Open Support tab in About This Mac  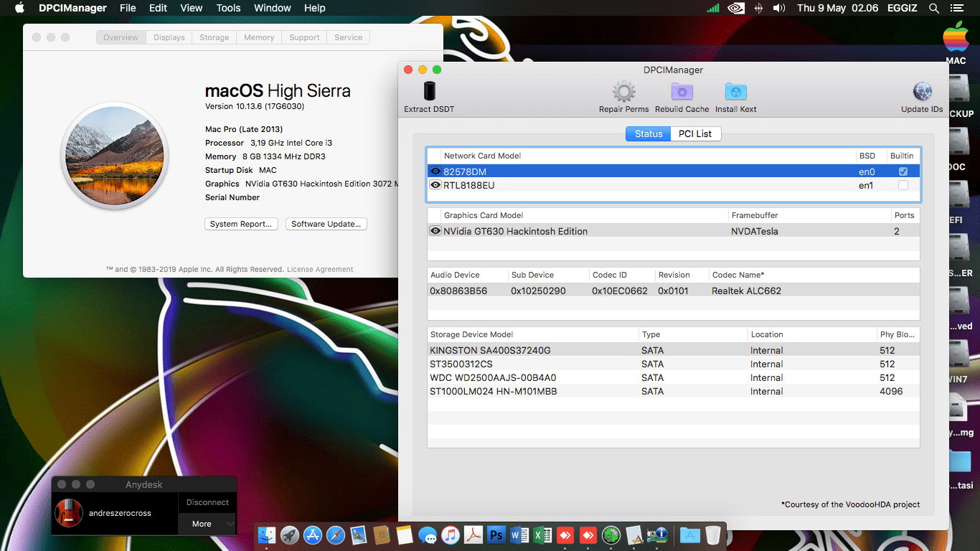[304, 37]
